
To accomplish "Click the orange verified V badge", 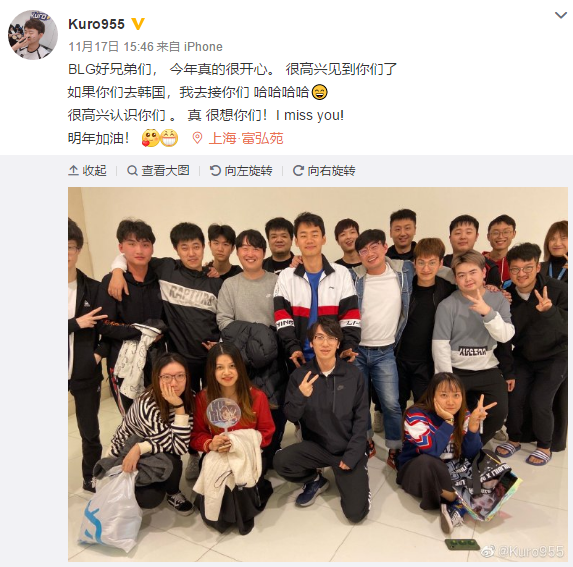I will coord(138,24).
